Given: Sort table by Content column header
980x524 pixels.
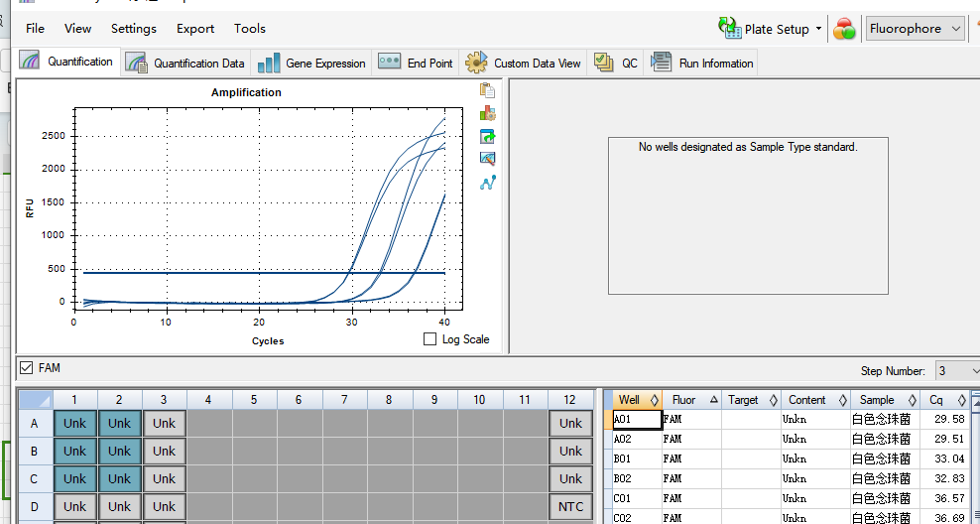Looking at the screenshot, I should pos(815,400).
